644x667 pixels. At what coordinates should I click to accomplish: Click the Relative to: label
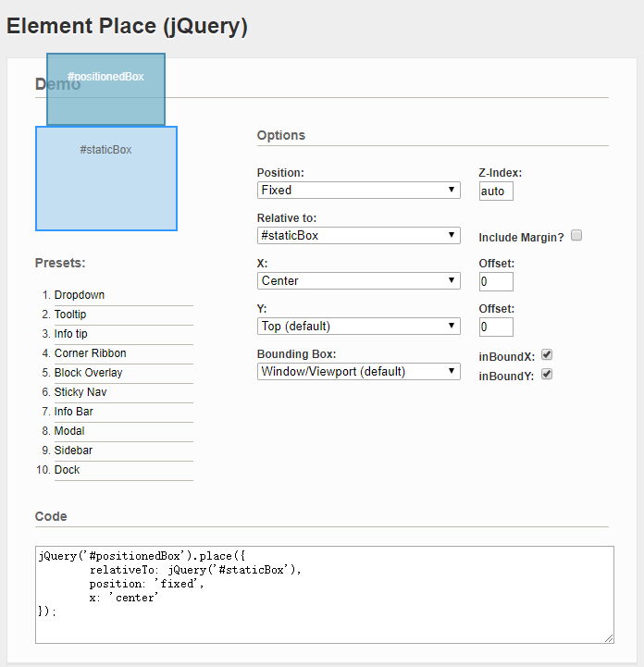(287, 218)
